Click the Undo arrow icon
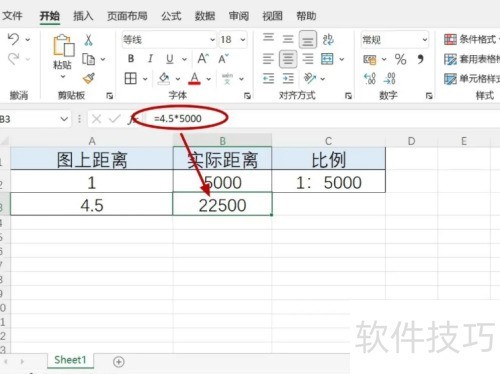The height and width of the screenshot is (374, 500). [13, 39]
